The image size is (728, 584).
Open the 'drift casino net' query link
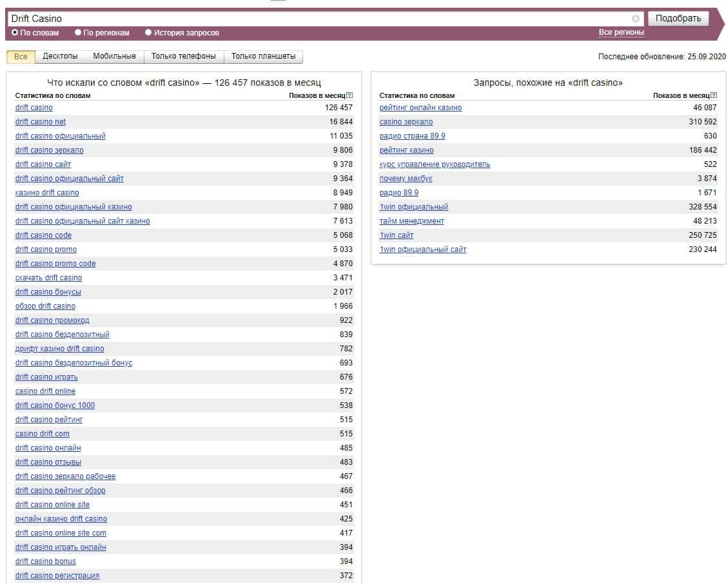pyautogui.click(x=41, y=122)
